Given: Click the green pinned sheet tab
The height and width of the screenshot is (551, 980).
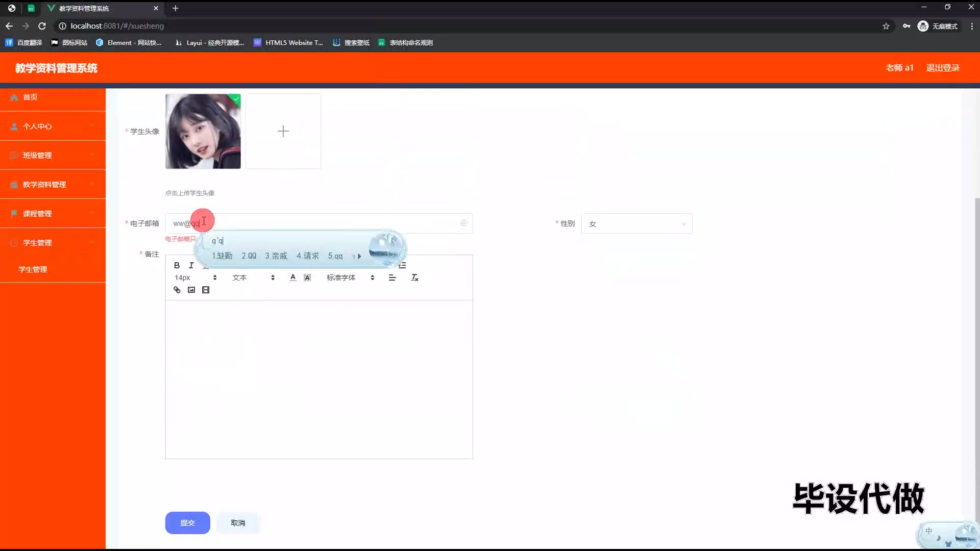Looking at the screenshot, I should 31,8.
